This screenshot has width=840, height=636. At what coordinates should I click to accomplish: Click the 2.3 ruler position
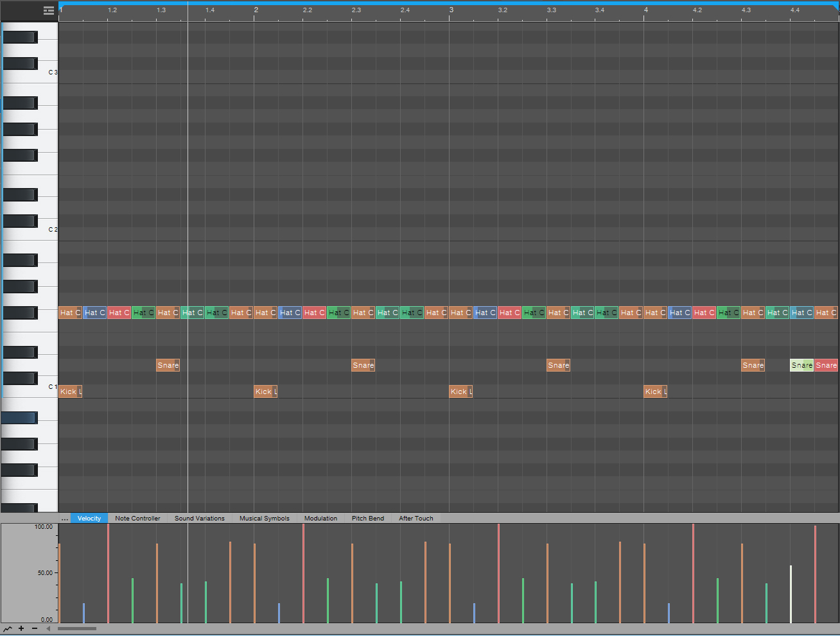click(x=356, y=10)
